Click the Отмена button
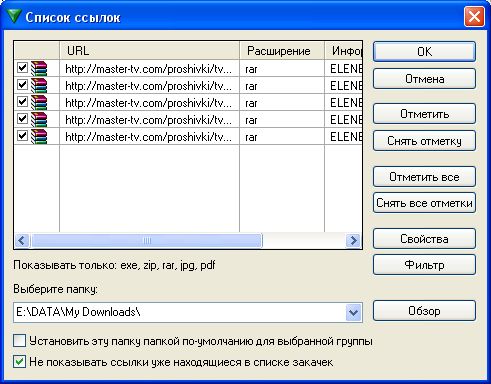The height and width of the screenshot is (384, 491). [x=424, y=79]
